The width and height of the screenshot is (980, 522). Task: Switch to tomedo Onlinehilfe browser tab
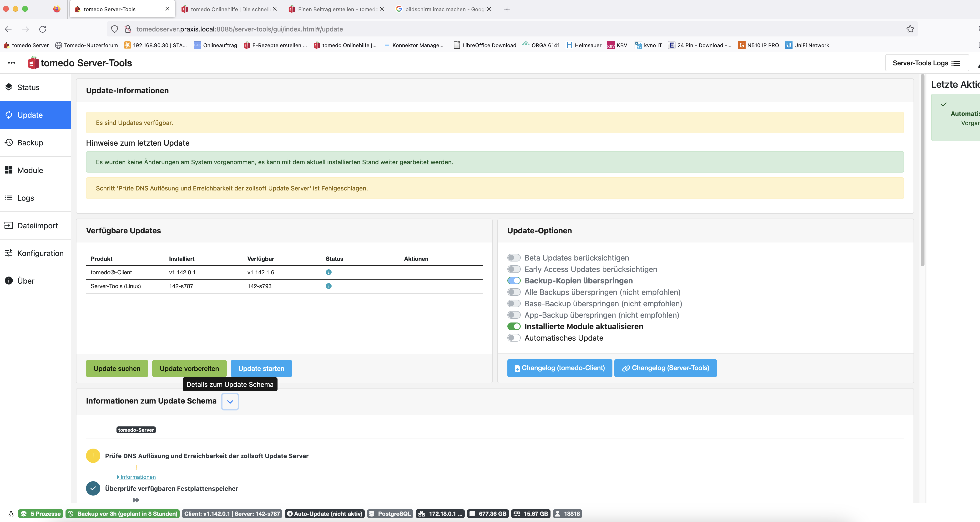229,9
